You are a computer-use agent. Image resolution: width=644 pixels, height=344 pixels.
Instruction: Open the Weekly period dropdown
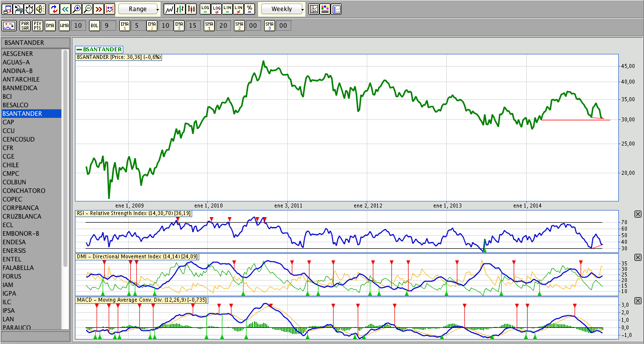[x=282, y=9]
